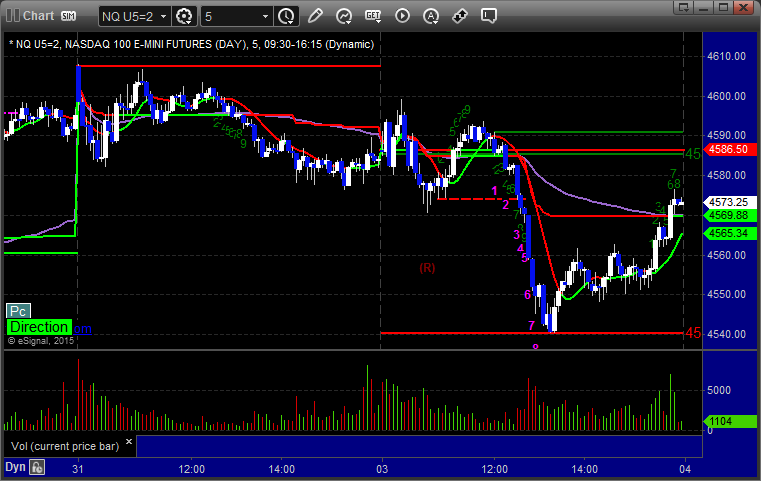761x481 pixels.
Task: Click the green 4569.88 price marker
Action: point(731,216)
